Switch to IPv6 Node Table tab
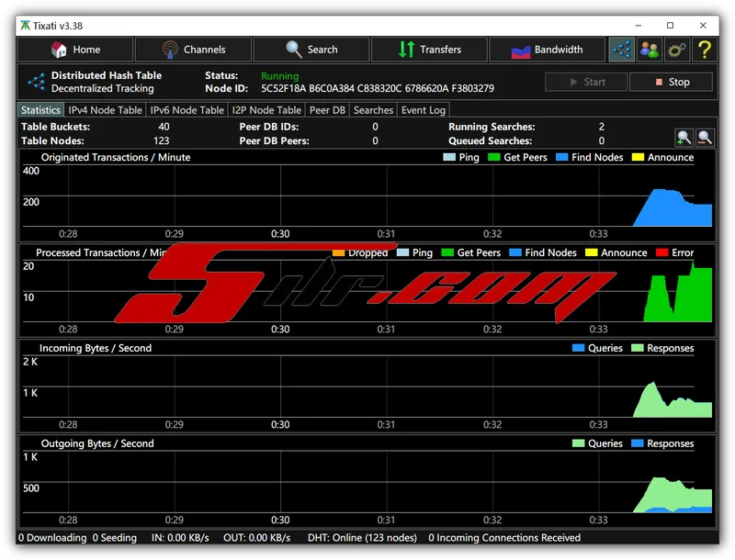 pyautogui.click(x=187, y=110)
